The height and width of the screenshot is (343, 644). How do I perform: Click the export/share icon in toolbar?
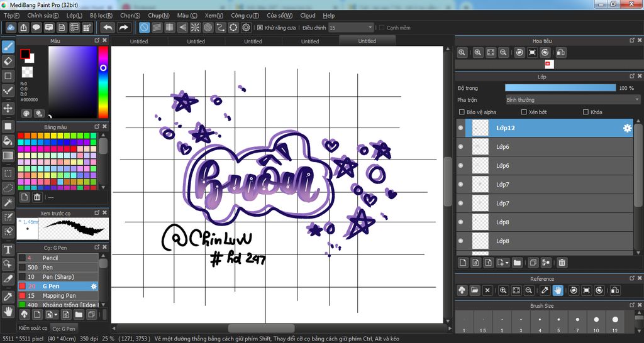point(23,28)
